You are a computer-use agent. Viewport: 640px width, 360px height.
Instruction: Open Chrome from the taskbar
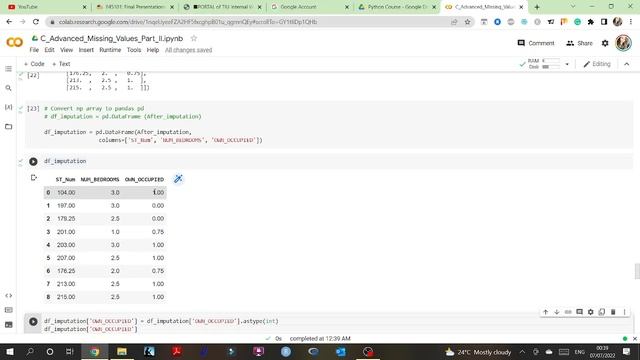[94, 352]
